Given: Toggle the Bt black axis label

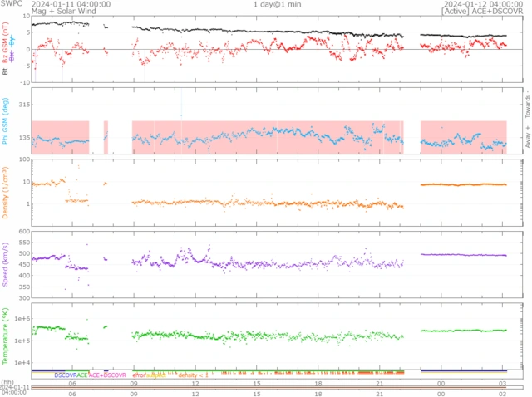Looking at the screenshot, I should 5,72.
